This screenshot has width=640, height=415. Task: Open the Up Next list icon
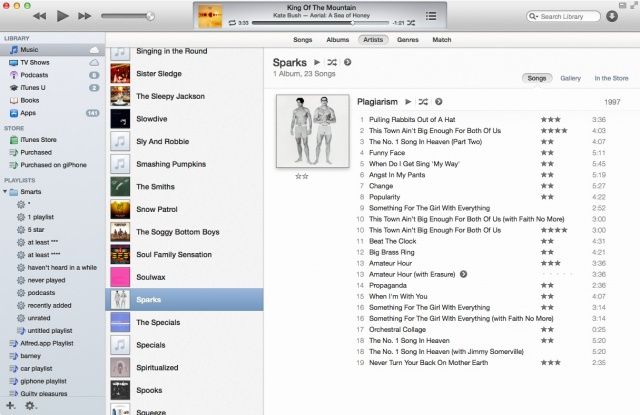point(431,16)
